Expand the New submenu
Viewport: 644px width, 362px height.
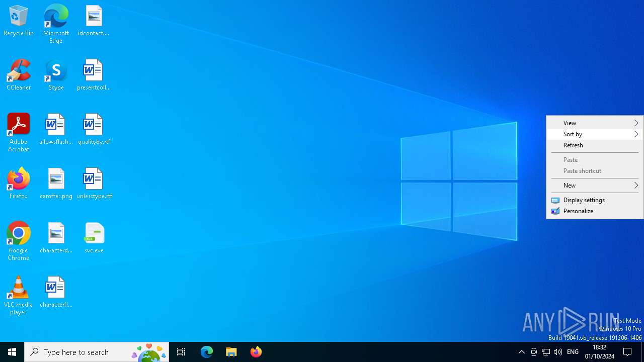[595, 186]
